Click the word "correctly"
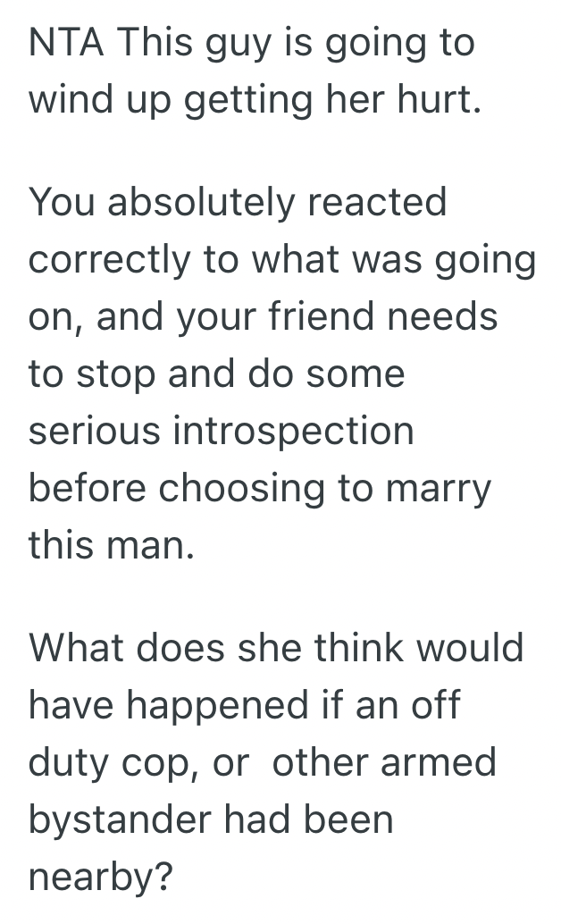 pyautogui.click(x=110, y=259)
